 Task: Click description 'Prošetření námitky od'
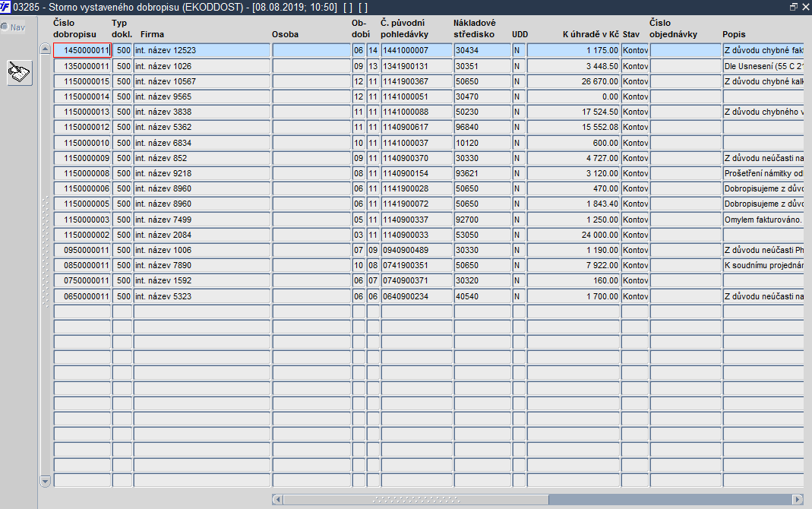click(763, 173)
